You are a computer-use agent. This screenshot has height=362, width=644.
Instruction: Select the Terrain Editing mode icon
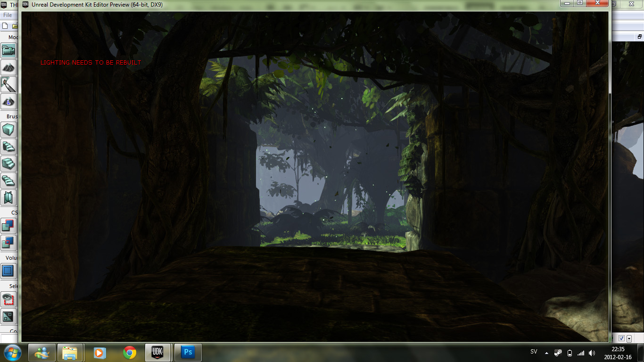point(9,67)
